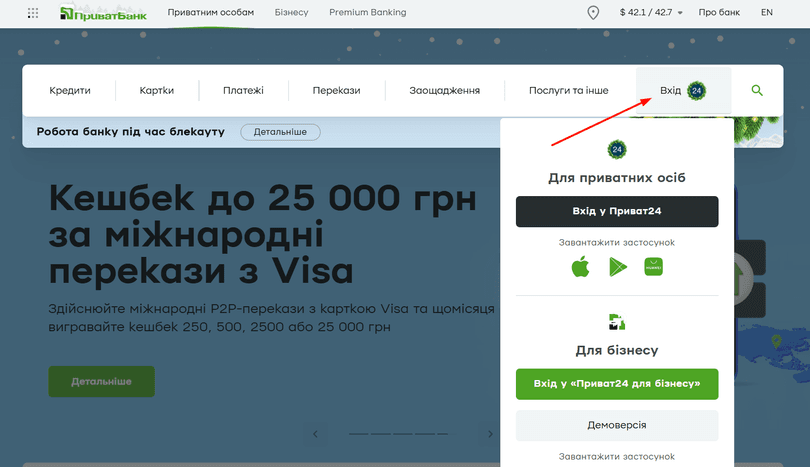Viewport: 810px width, 467px height.
Task: Open the apps grid menu icon
Action: (33, 13)
